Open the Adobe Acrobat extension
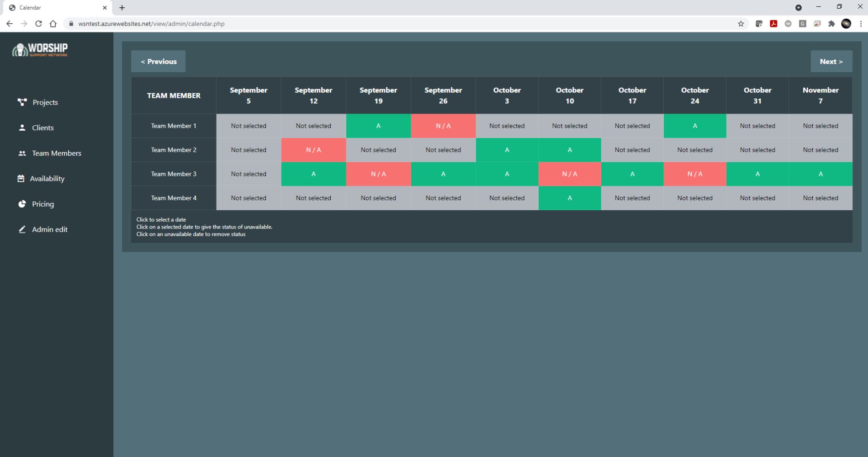Screen dimensions: 868x457 pyautogui.click(x=773, y=24)
